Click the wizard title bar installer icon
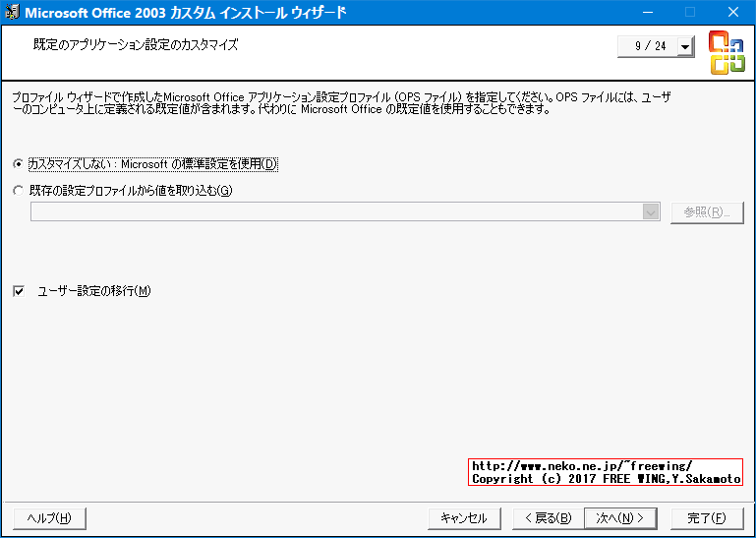 pyautogui.click(x=12, y=12)
